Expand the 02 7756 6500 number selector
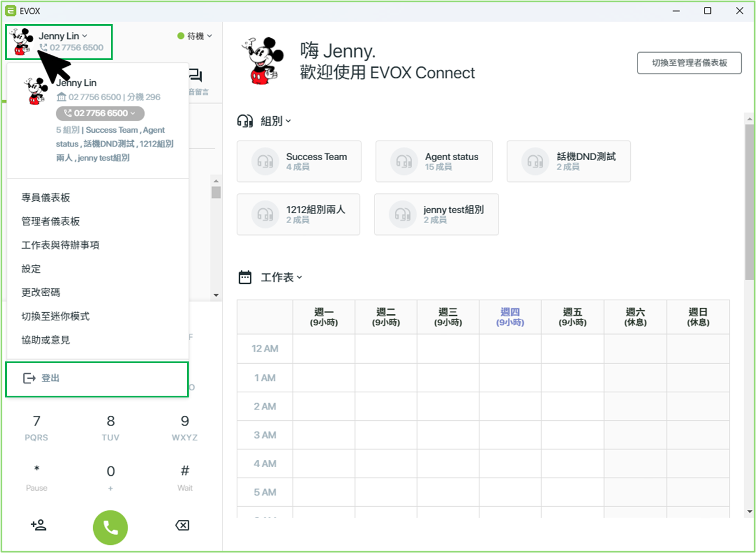Image resolution: width=756 pixels, height=553 pixels. click(x=100, y=113)
